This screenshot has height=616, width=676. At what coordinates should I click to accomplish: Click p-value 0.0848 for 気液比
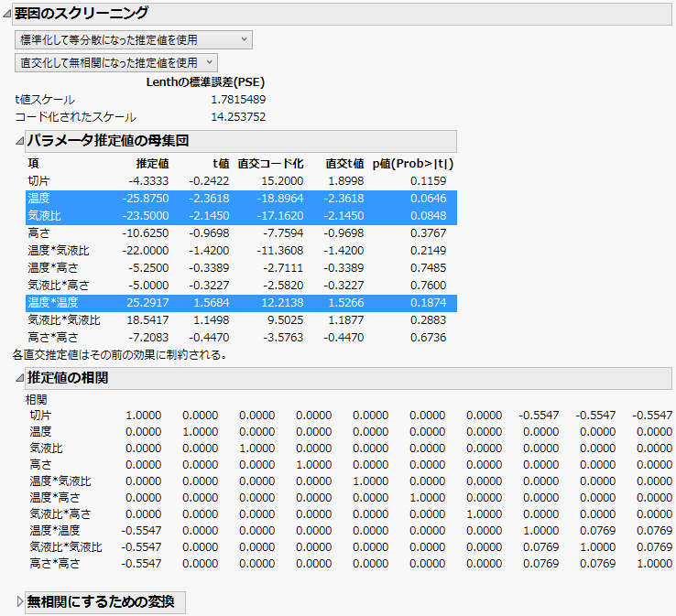click(428, 216)
